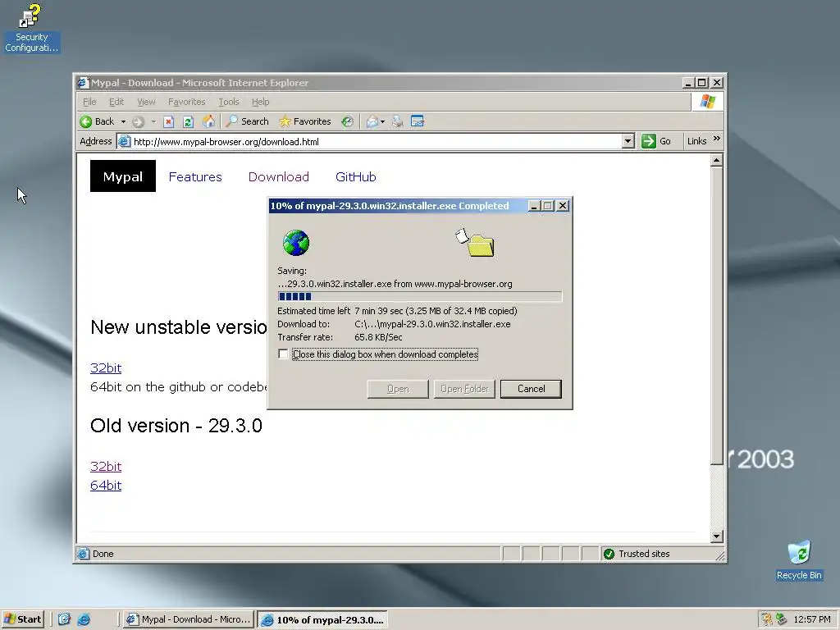Click the download progress bar
This screenshot has width=840, height=630.
click(419, 297)
